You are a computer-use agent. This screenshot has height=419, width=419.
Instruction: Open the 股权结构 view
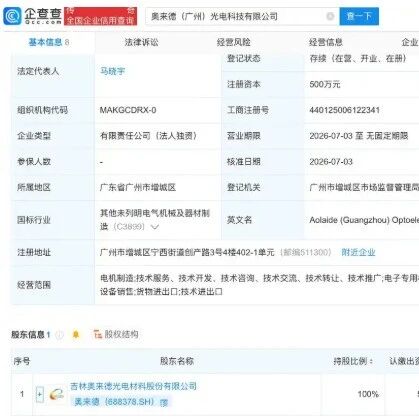click(x=116, y=334)
